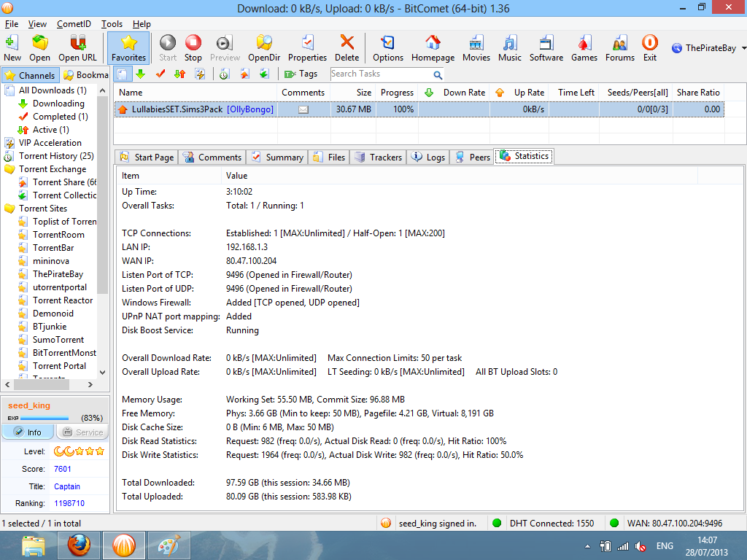
Task: Click the Preview toolbar icon
Action: 225,47
